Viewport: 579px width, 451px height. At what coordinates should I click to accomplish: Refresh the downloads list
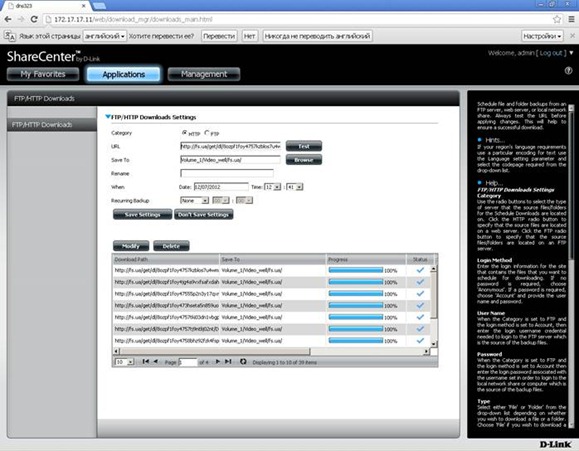[x=243, y=362]
